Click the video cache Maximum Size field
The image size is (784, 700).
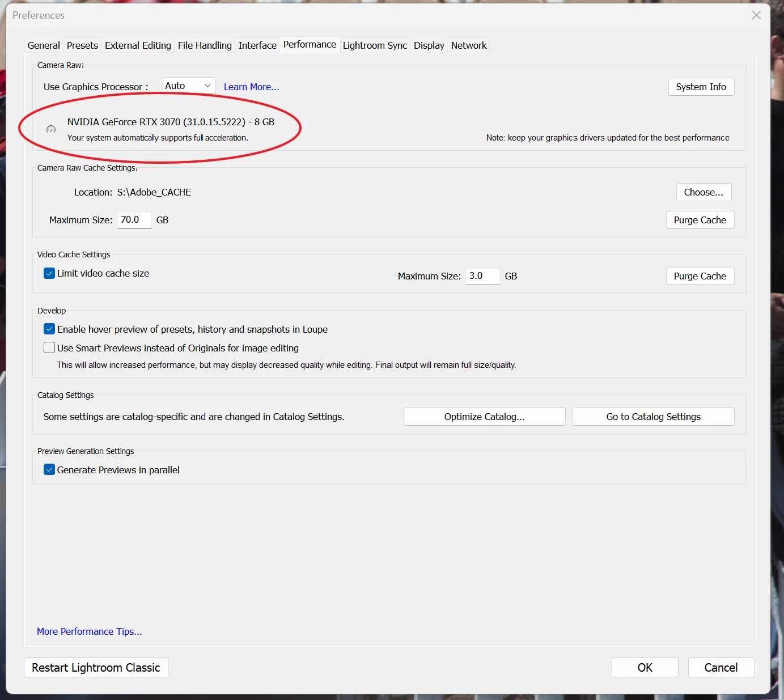coord(483,276)
